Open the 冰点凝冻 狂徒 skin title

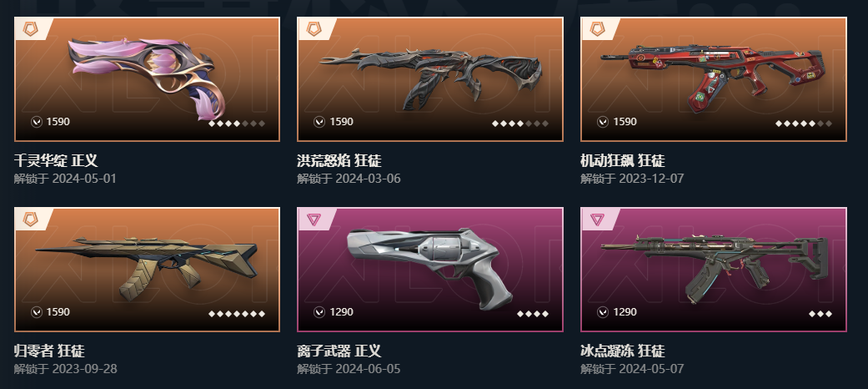point(623,351)
